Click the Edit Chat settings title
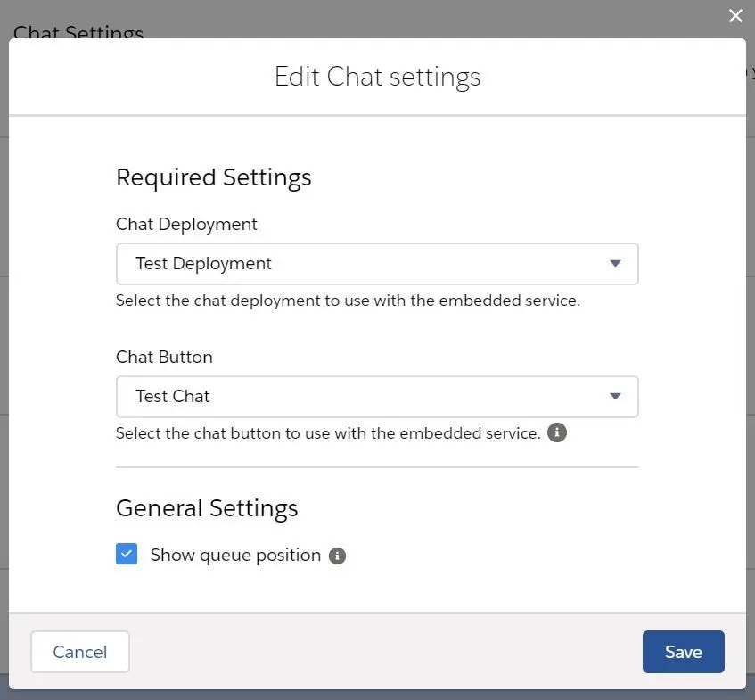The image size is (755, 700). [378, 77]
